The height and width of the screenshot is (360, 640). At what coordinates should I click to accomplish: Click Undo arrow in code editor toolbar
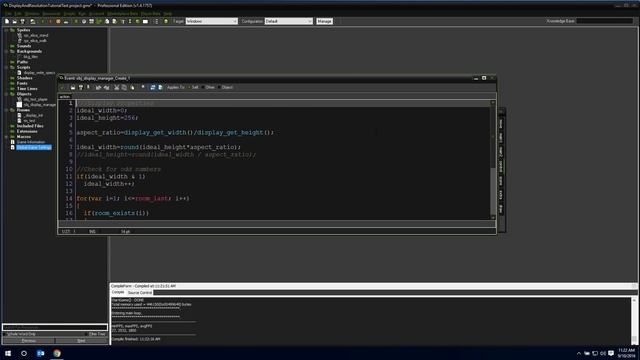[x=98, y=87]
